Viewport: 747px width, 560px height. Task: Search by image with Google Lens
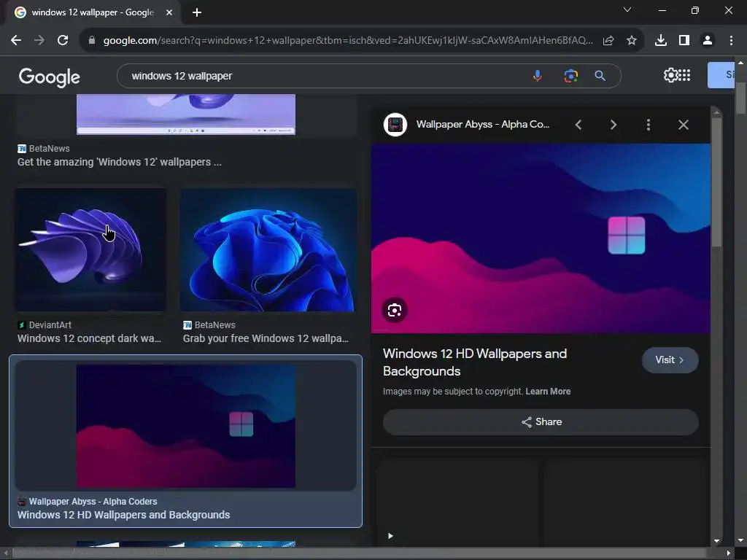pyautogui.click(x=570, y=76)
